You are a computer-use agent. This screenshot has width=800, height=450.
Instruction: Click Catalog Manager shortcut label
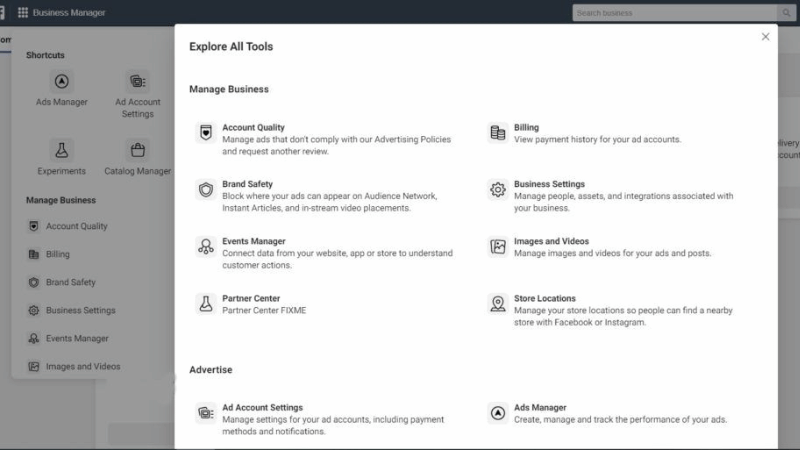138,171
